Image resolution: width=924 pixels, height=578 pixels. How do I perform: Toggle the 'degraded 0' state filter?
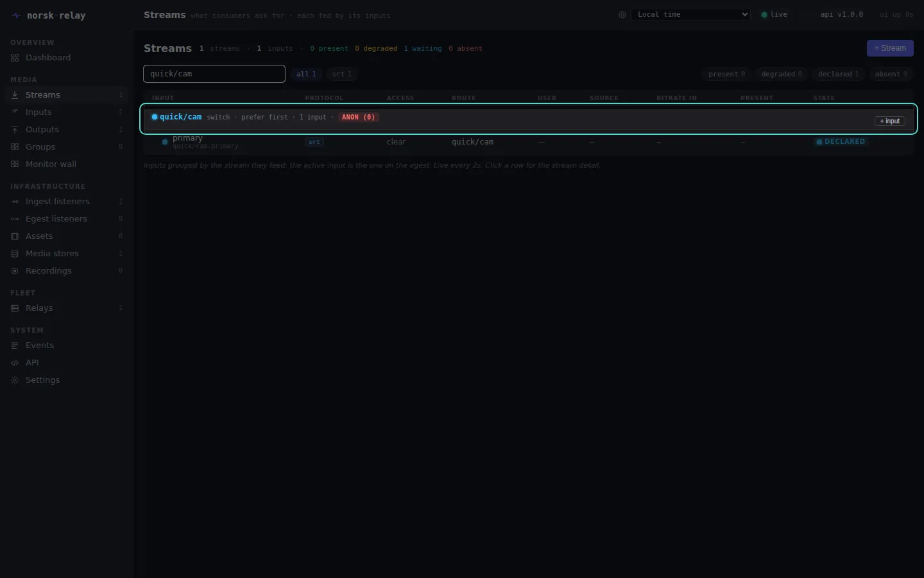(x=782, y=74)
